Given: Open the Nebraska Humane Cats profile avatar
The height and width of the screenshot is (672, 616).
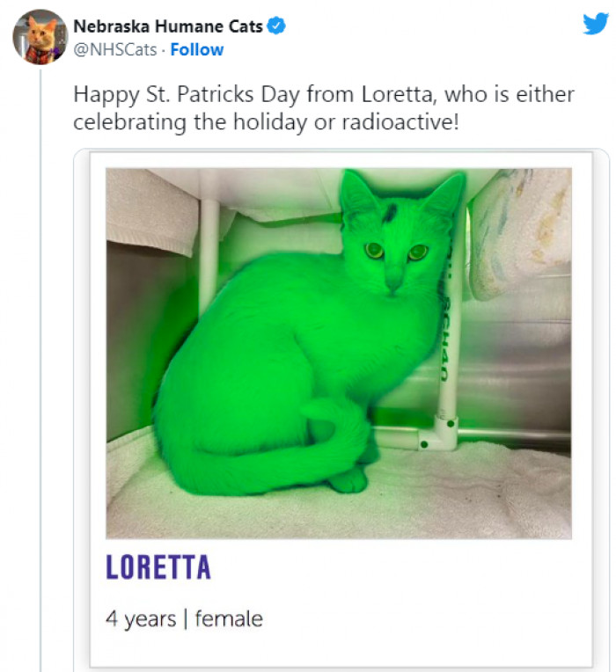Looking at the screenshot, I should (40, 37).
